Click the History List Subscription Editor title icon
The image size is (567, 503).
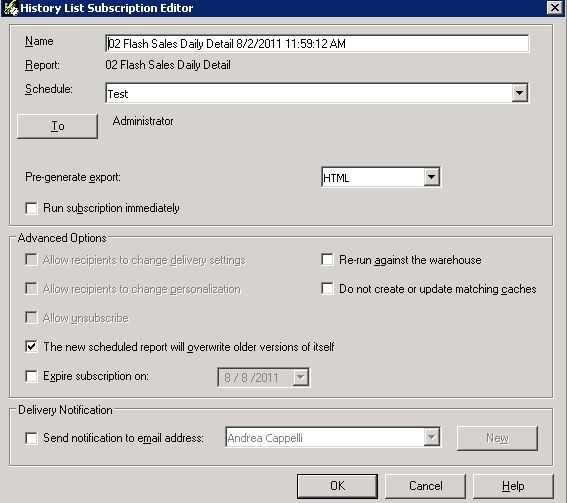point(11,8)
